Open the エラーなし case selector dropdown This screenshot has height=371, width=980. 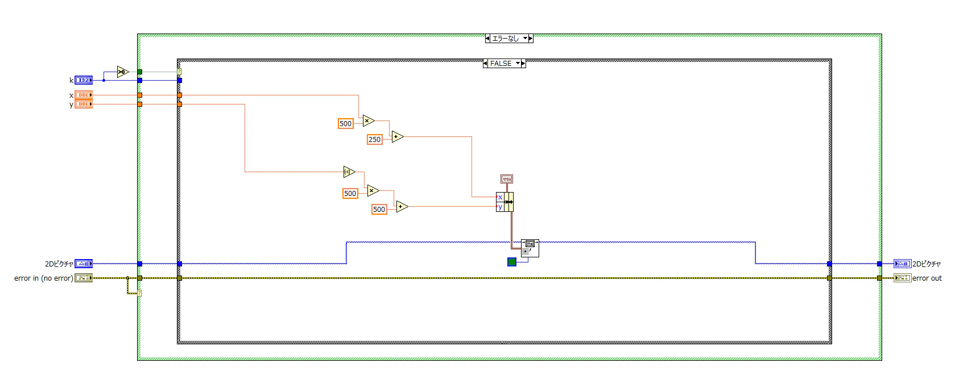[x=526, y=39]
